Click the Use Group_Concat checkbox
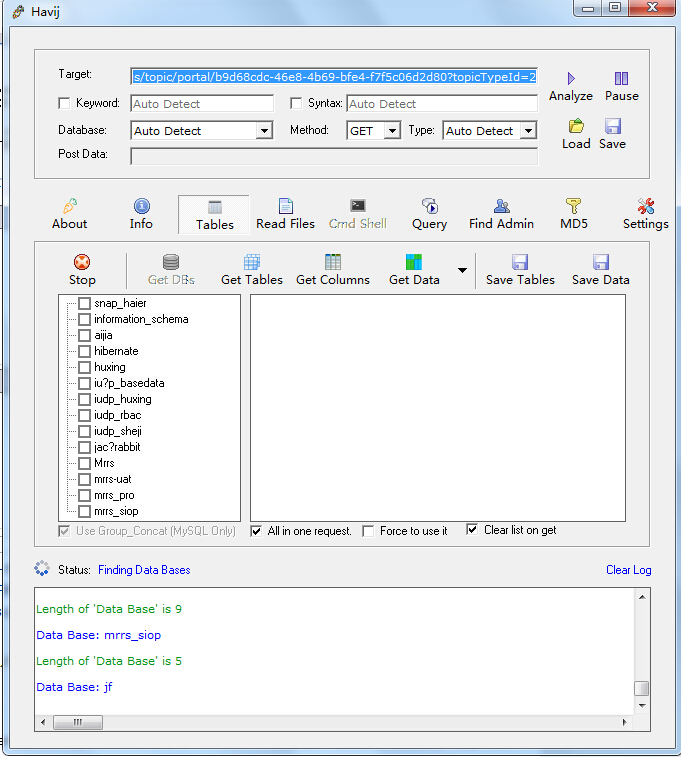This screenshot has width=681, height=757. point(64,532)
